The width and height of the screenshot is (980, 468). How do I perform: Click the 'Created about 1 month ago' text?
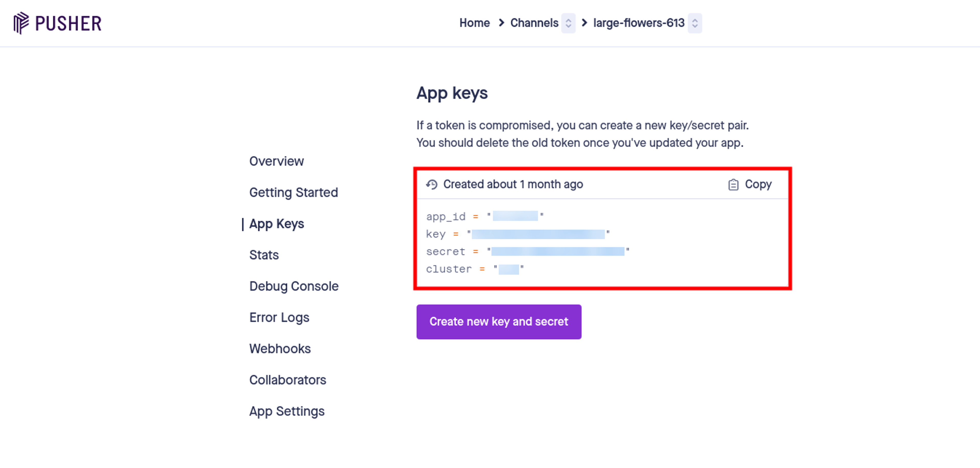(x=513, y=184)
